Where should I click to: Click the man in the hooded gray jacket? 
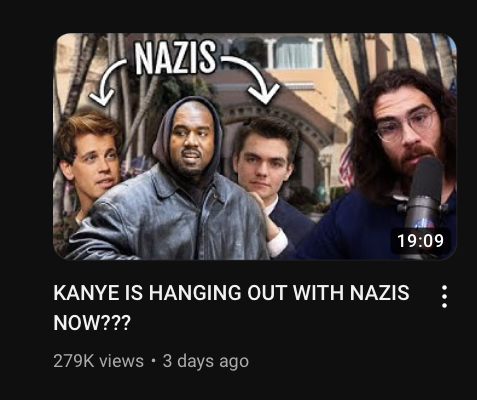pos(170,180)
